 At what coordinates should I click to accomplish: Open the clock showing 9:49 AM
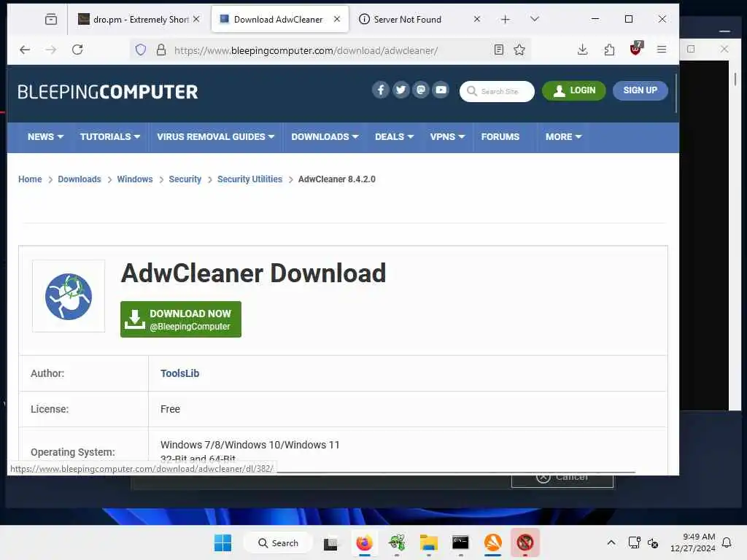[693, 542]
